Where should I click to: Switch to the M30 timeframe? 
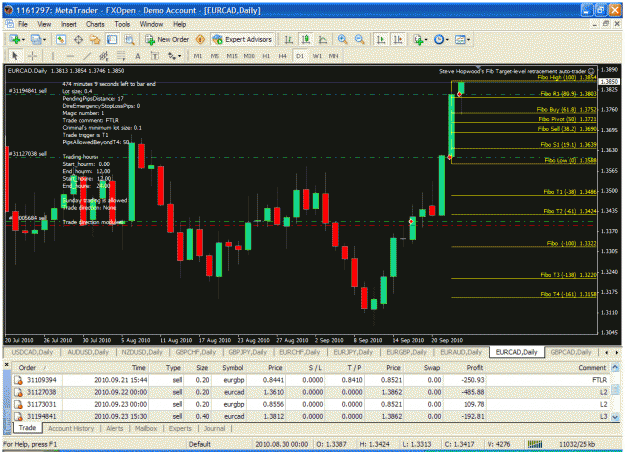(x=249, y=56)
